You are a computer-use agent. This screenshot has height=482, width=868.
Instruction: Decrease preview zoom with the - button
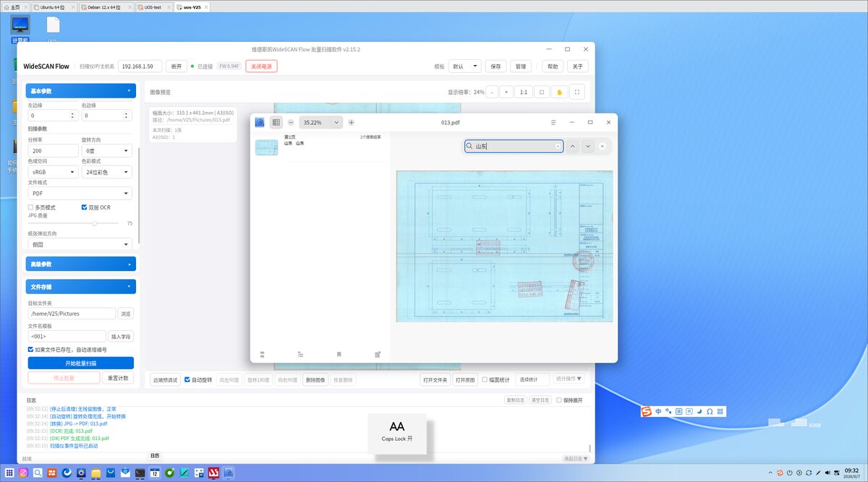pos(492,92)
